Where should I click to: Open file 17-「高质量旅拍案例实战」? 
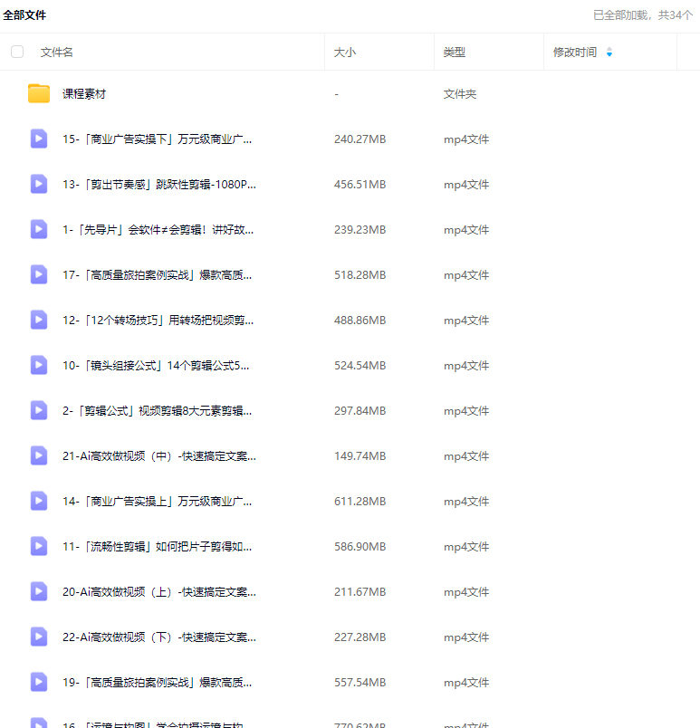157,275
